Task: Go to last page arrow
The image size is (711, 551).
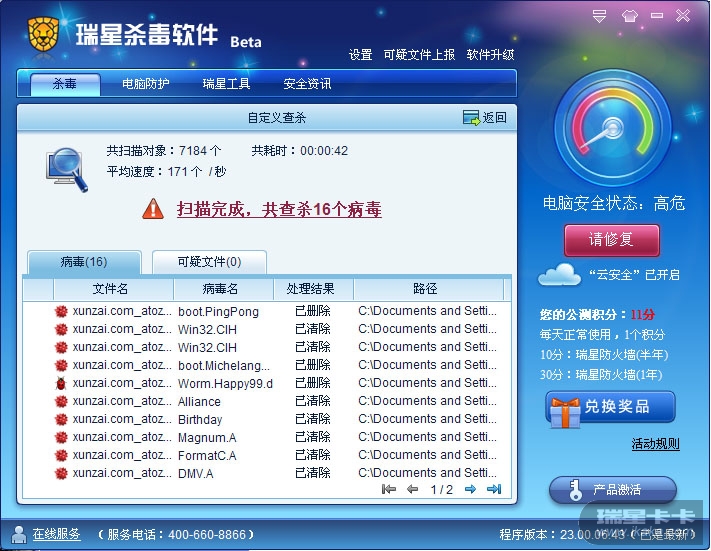Action: (494, 489)
